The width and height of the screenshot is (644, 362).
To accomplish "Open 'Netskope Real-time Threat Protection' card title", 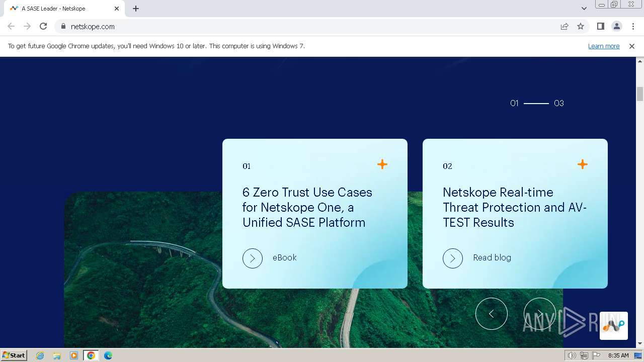I will click(x=515, y=207).
